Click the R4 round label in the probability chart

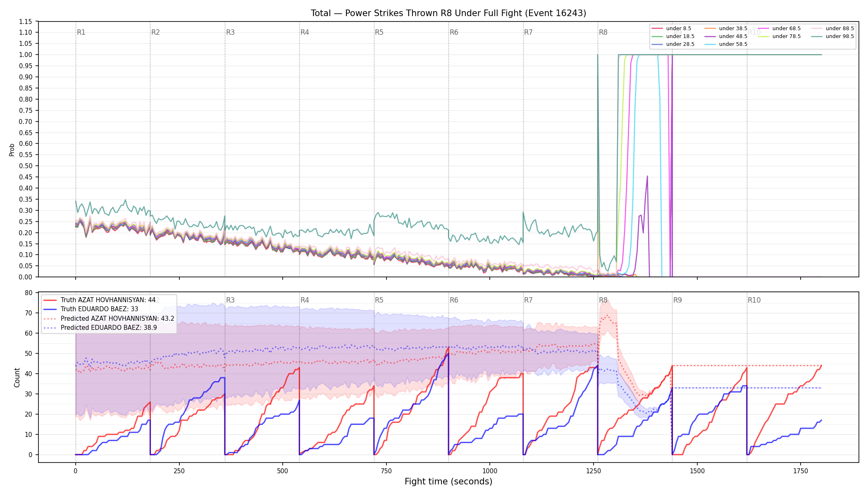pyautogui.click(x=305, y=32)
